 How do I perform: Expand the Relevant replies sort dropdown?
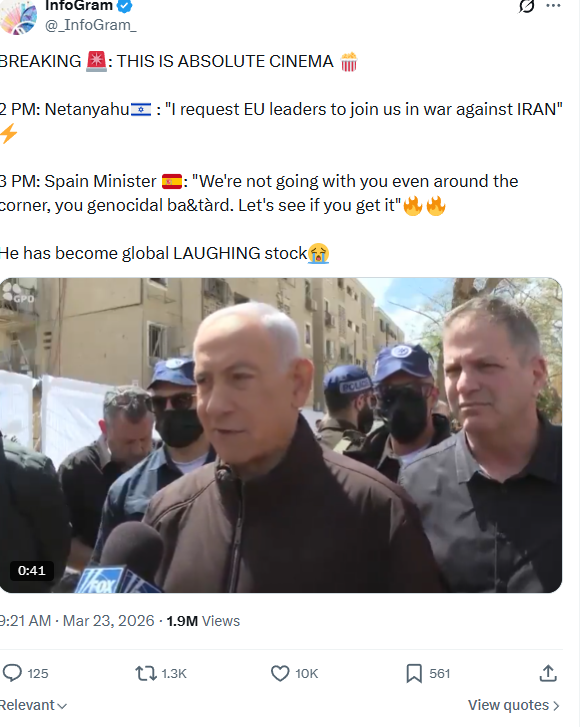33,707
